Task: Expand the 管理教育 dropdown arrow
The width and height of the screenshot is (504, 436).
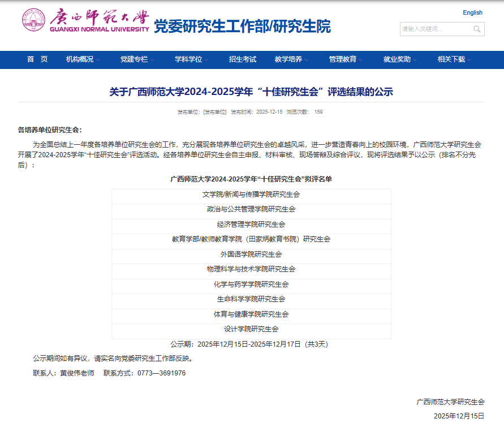Action: point(361,60)
